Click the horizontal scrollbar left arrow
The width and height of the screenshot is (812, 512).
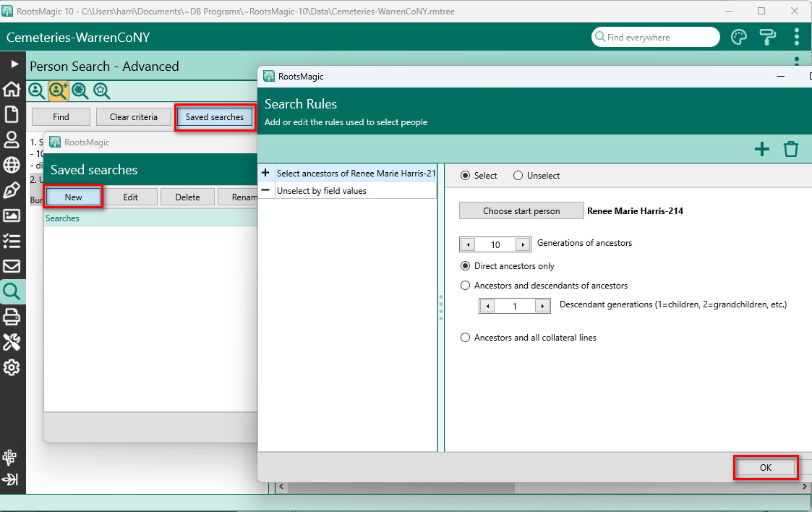tap(282, 487)
